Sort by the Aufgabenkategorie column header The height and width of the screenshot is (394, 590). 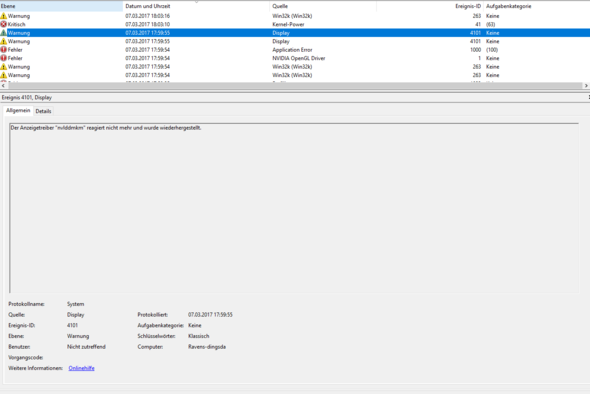tap(537, 6)
